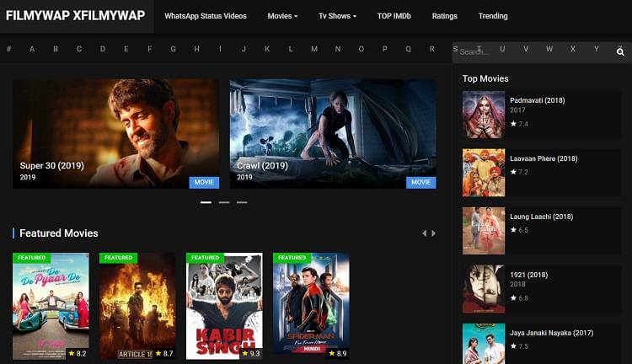The image size is (632, 364).
Task: Go to next featured movies arrow
Action: tap(434, 233)
